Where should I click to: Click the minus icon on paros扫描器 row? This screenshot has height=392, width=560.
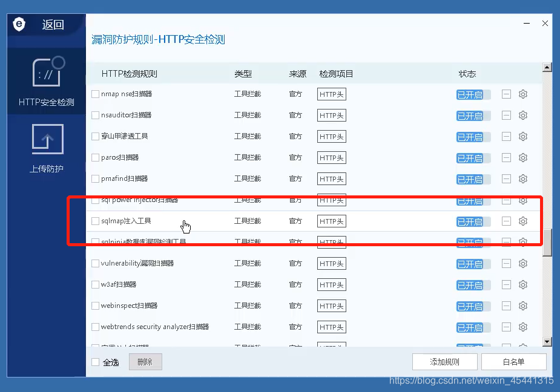506,157
